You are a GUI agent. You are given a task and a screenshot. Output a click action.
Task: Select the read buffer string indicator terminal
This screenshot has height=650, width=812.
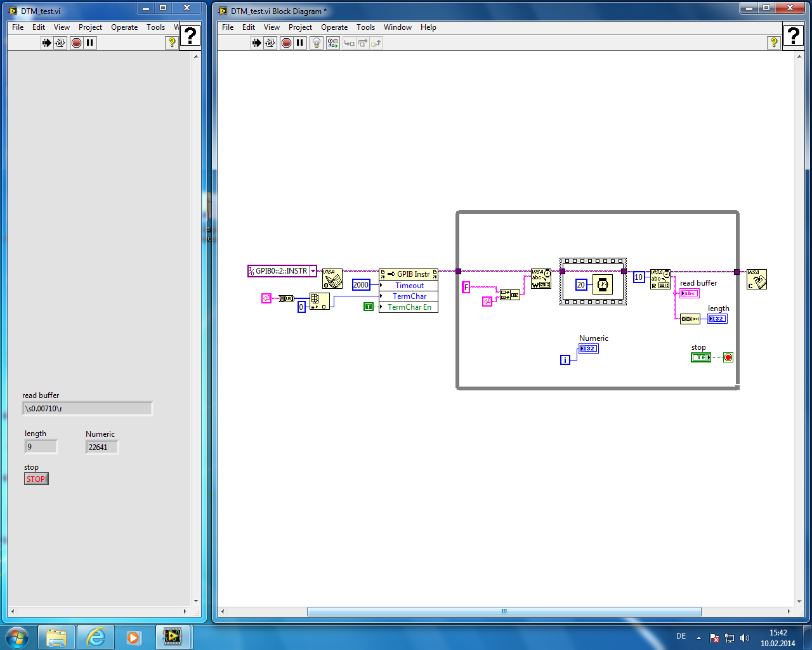(x=690, y=293)
